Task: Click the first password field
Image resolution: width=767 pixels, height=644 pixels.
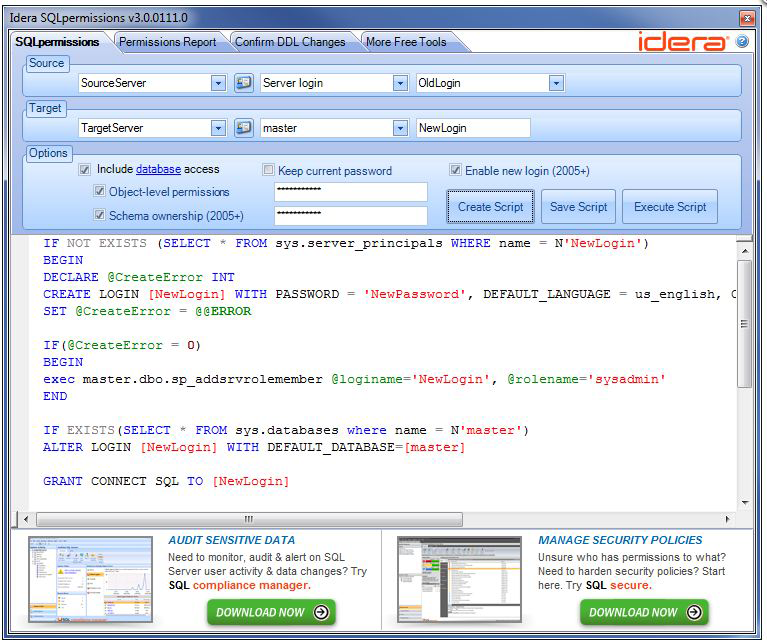Action: coord(351,192)
